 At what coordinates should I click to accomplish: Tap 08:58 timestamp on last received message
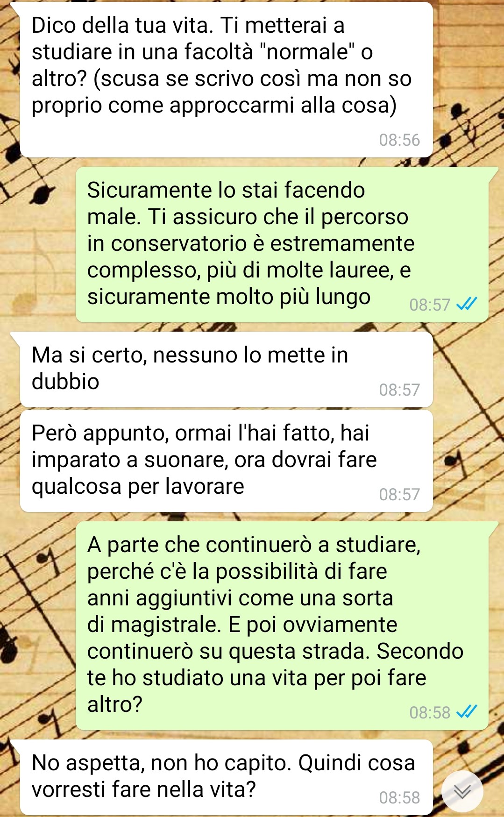[399, 798]
